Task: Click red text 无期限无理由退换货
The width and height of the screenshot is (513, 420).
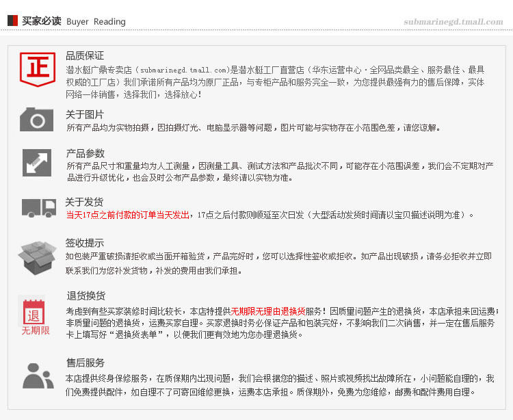Action: click(268, 311)
